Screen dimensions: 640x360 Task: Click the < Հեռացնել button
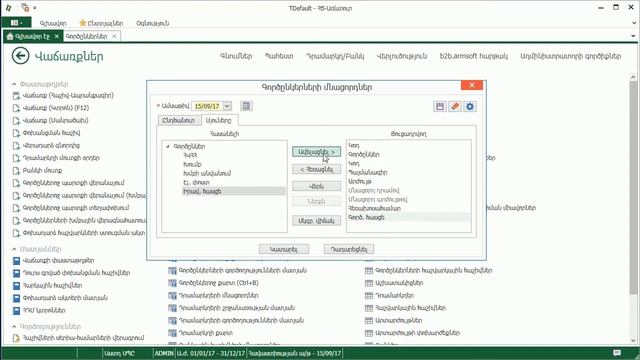click(x=316, y=169)
